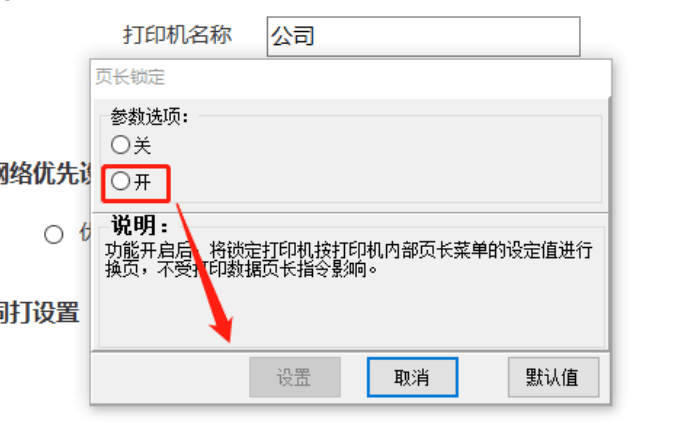Cancel with the 取消 button
The height and width of the screenshot is (425, 681).
click(x=412, y=377)
